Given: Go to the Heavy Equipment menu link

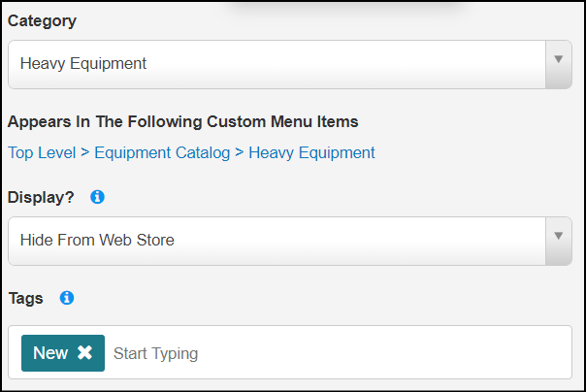Looking at the screenshot, I should [x=311, y=152].
